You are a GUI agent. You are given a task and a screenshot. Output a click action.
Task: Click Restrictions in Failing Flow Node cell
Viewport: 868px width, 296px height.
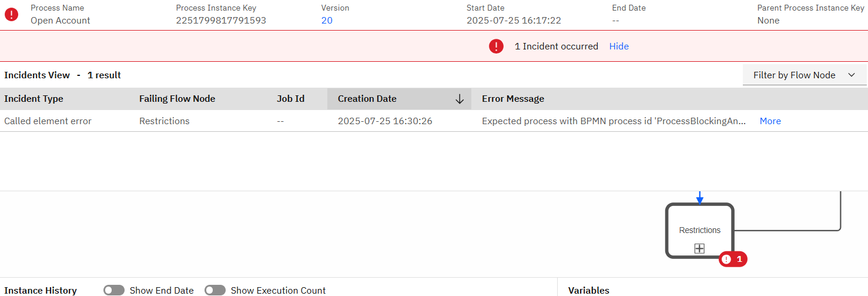tap(164, 121)
